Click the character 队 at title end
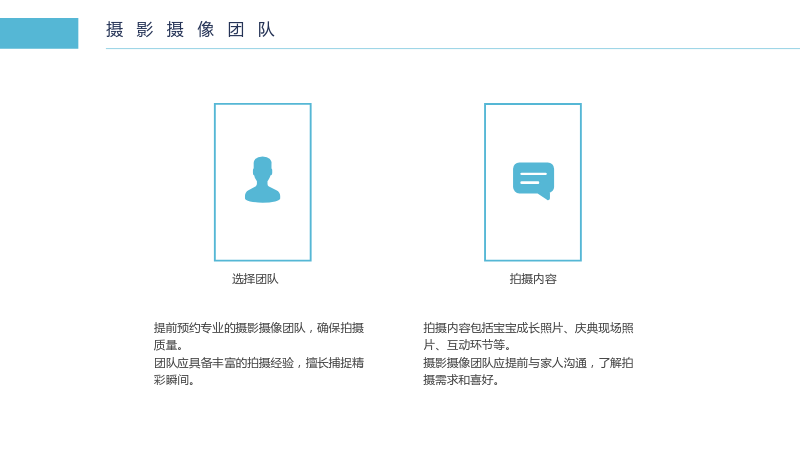The height and width of the screenshot is (450, 800). 266,30
